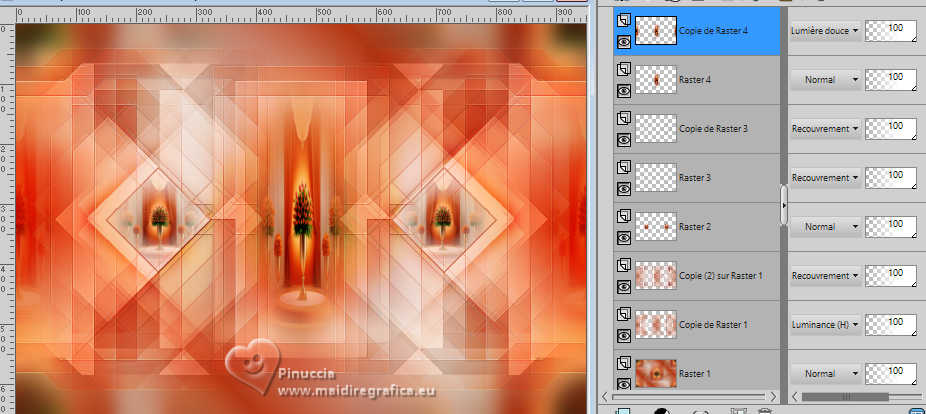Toggle the eye icon of Raster 1
926x414 pixels.
point(624,384)
